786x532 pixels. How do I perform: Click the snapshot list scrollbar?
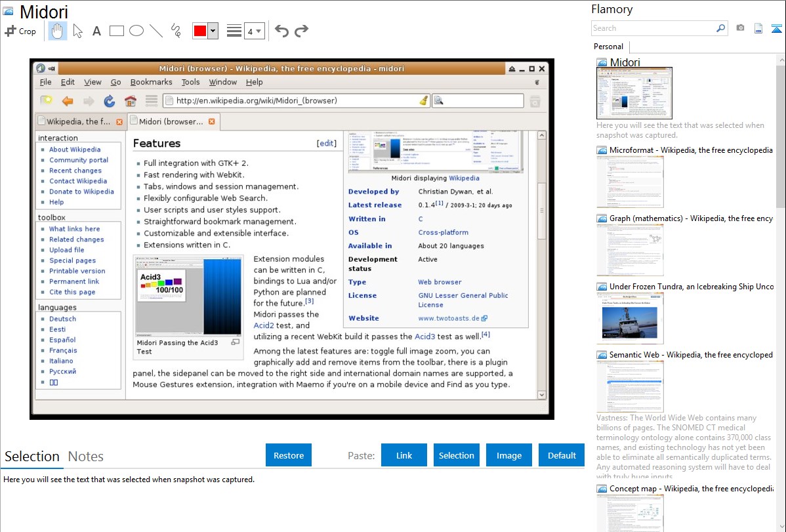(x=781, y=135)
